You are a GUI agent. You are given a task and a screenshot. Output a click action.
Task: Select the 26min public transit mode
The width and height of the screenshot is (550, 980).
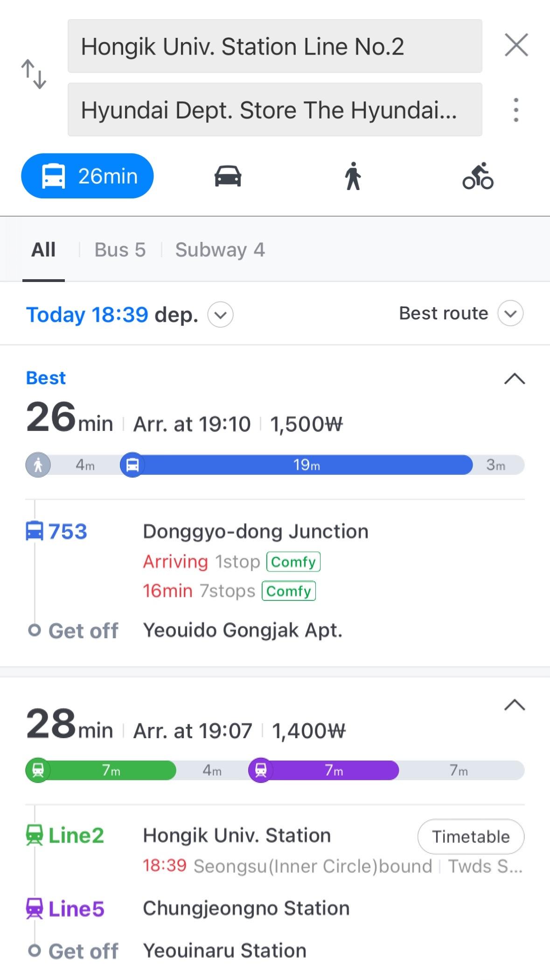coord(88,176)
